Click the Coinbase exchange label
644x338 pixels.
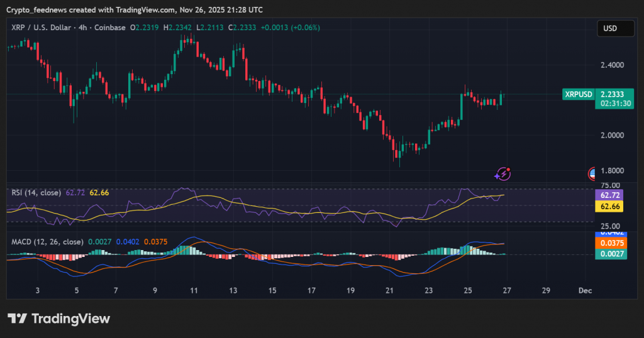pyautogui.click(x=109, y=28)
